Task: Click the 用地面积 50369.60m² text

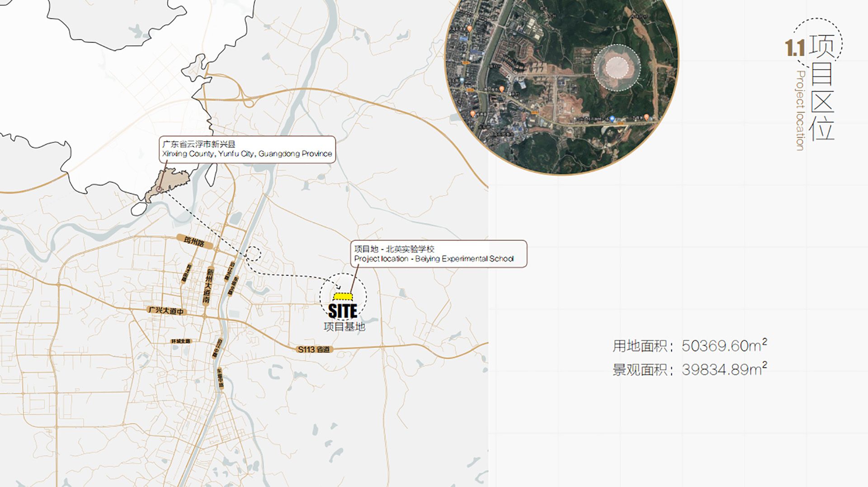Action: coord(689,346)
